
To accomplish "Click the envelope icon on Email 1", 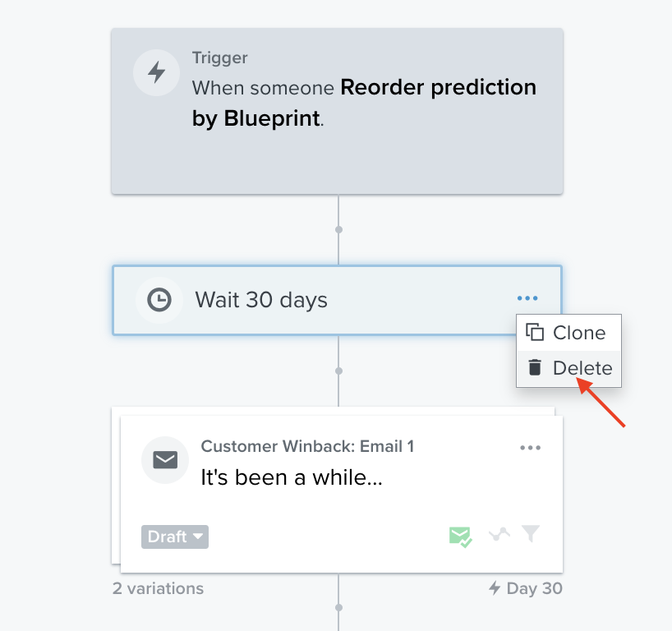I will (x=165, y=459).
